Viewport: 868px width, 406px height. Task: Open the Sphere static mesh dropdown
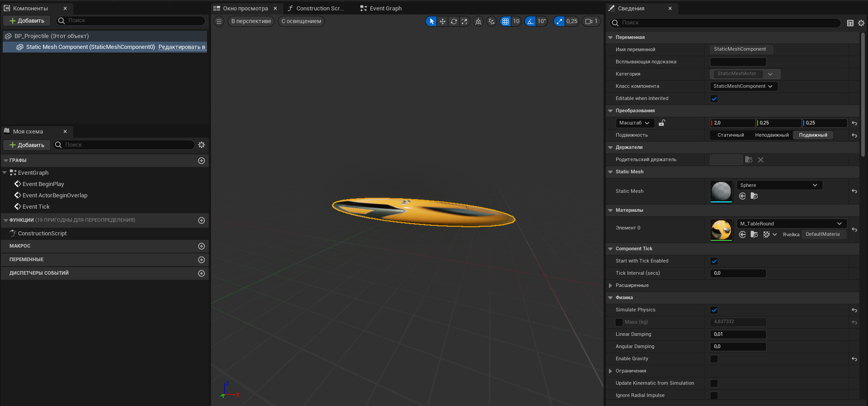coord(779,185)
